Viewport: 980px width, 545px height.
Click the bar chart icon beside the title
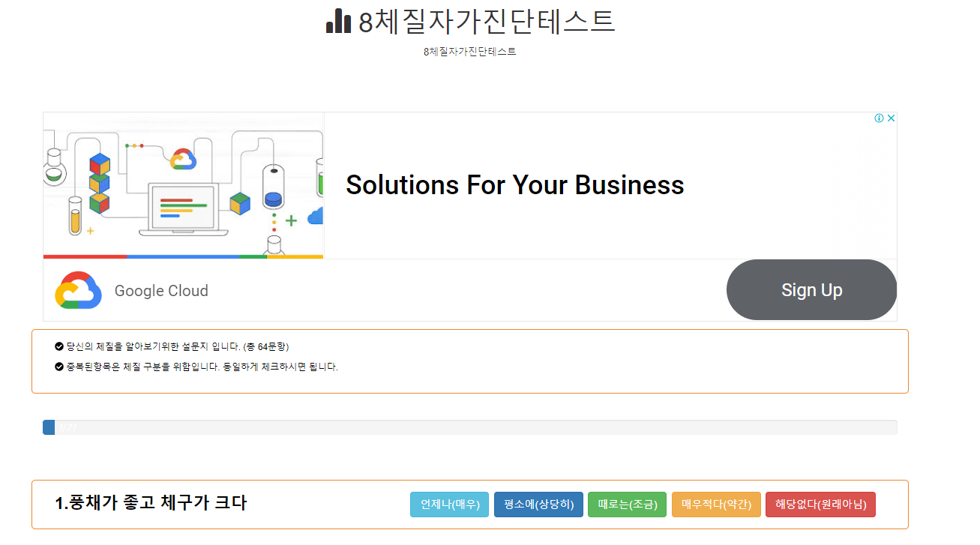pos(339,21)
